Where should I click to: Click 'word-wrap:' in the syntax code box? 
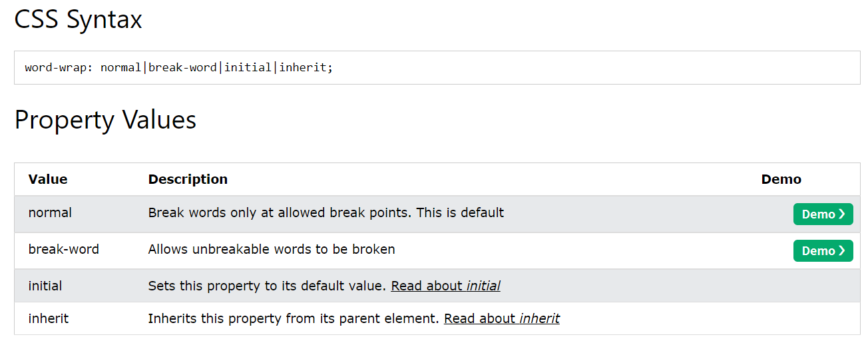tap(59, 68)
